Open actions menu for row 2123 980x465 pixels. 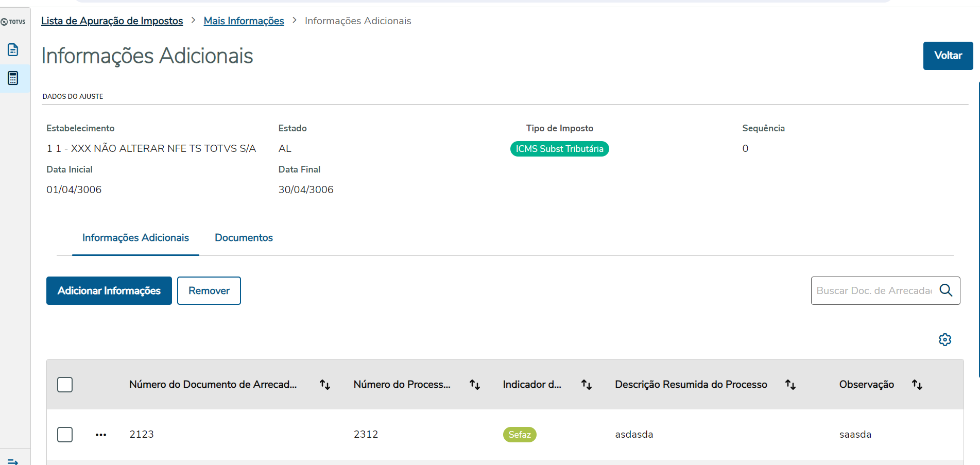(101, 435)
